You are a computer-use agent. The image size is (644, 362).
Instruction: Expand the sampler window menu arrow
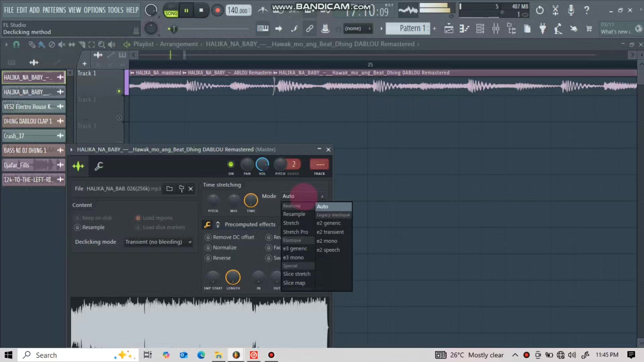point(71,149)
